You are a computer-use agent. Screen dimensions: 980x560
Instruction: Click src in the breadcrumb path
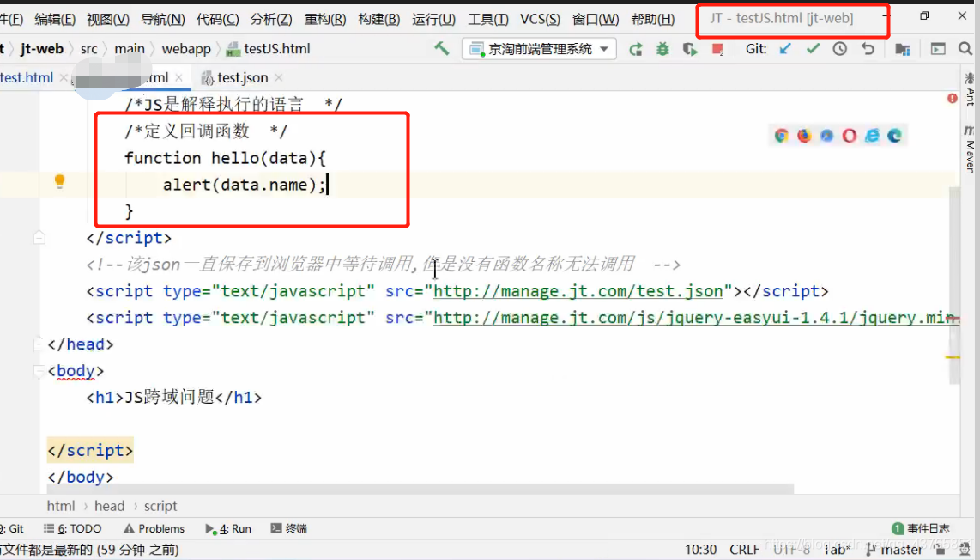[88, 49]
